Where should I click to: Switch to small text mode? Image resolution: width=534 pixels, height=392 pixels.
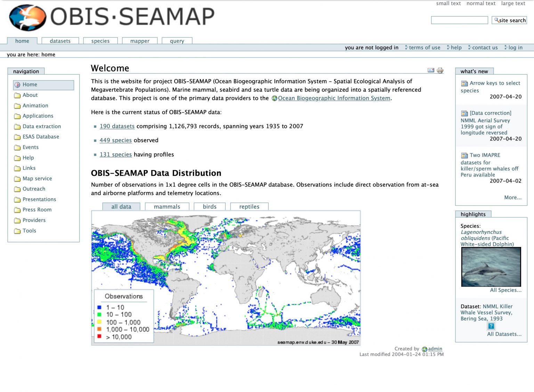pos(448,3)
